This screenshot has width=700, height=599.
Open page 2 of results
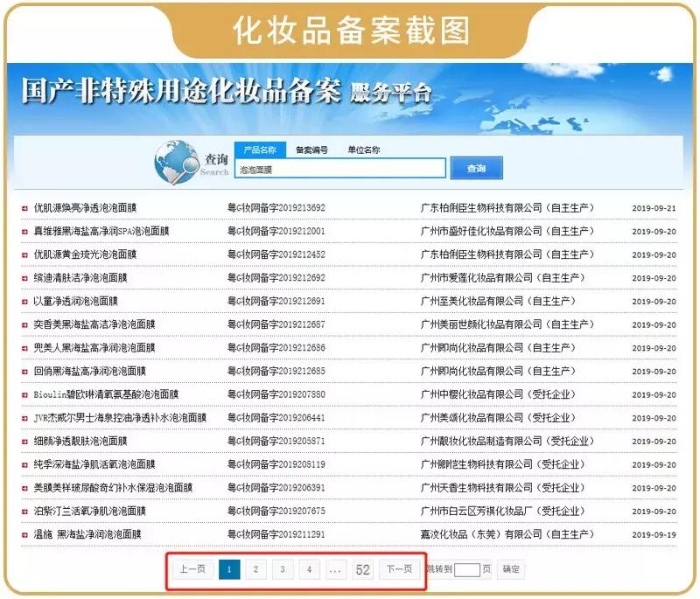pyautogui.click(x=255, y=569)
